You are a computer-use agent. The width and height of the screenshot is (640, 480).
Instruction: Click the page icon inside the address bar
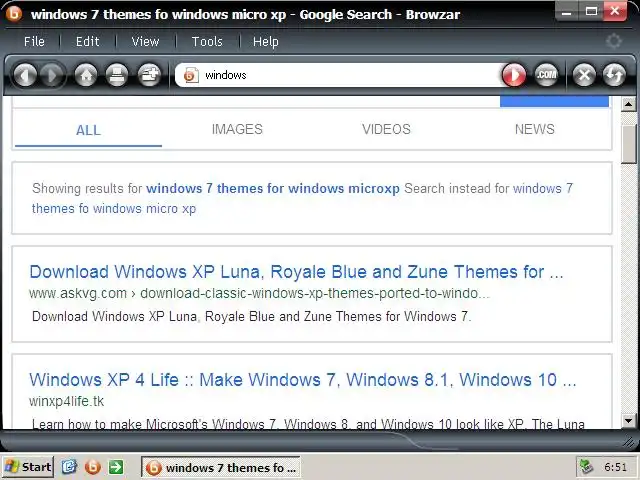[191, 75]
